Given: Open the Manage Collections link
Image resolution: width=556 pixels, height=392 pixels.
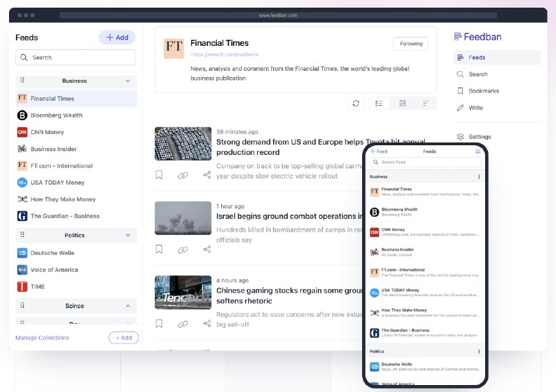Looking at the screenshot, I should coord(42,338).
